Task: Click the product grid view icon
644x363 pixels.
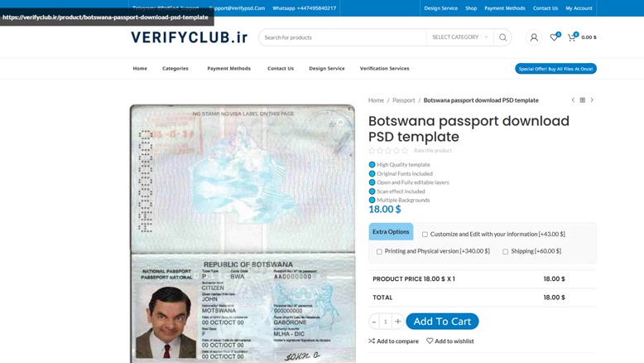Action: [x=583, y=100]
